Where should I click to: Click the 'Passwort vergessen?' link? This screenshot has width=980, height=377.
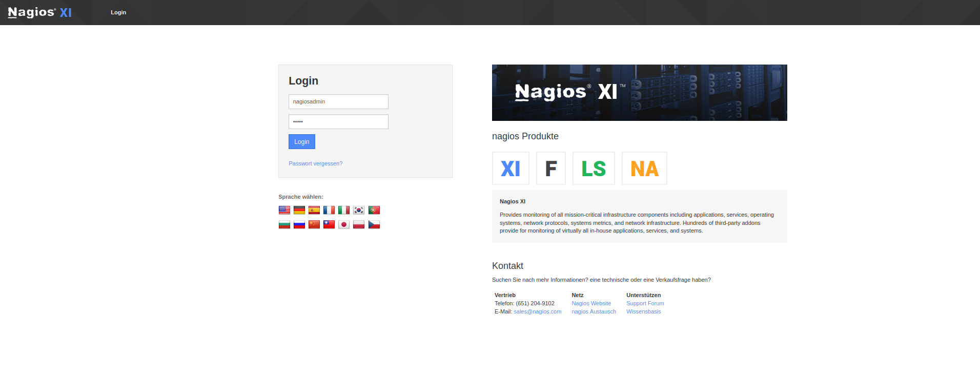pos(315,163)
